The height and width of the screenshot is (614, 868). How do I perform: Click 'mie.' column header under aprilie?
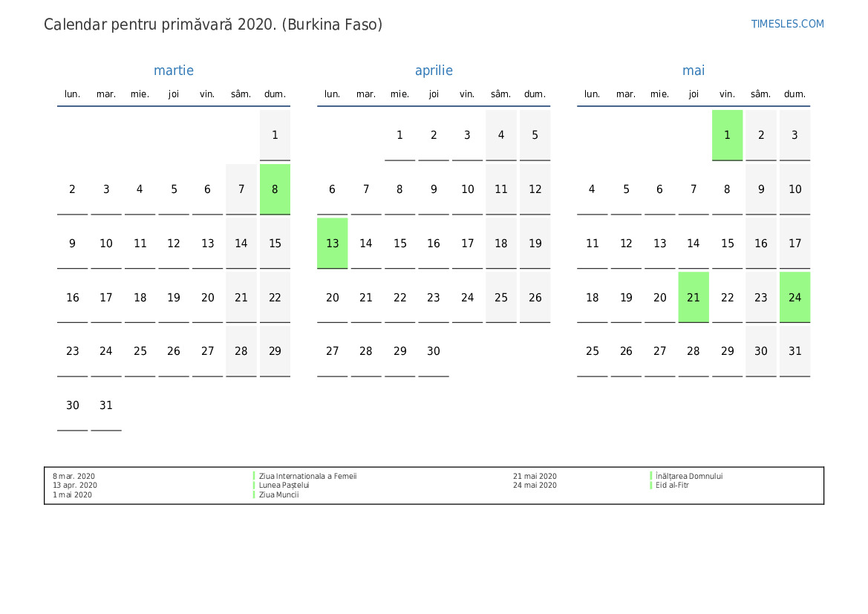coord(399,94)
